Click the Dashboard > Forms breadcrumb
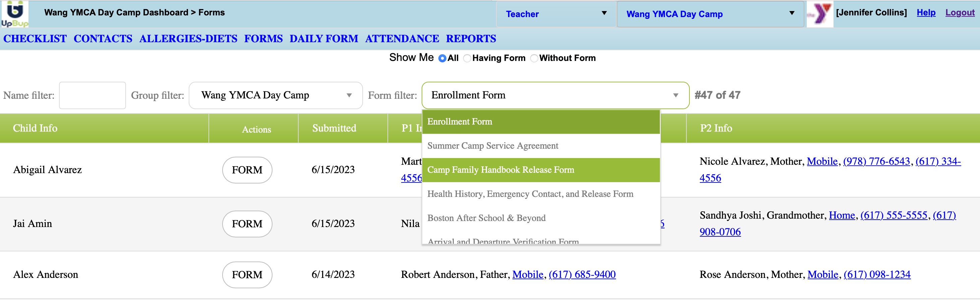Image resolution: width=980 pixels, height=300 pixels. [x=134, y=12]
